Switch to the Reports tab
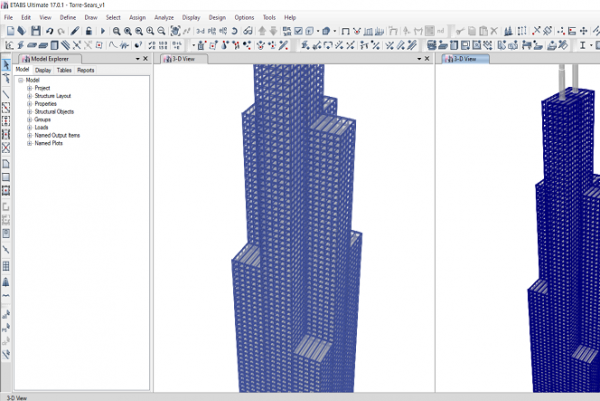The width and height of the screenshot is (600, 401). pos(86,70)
